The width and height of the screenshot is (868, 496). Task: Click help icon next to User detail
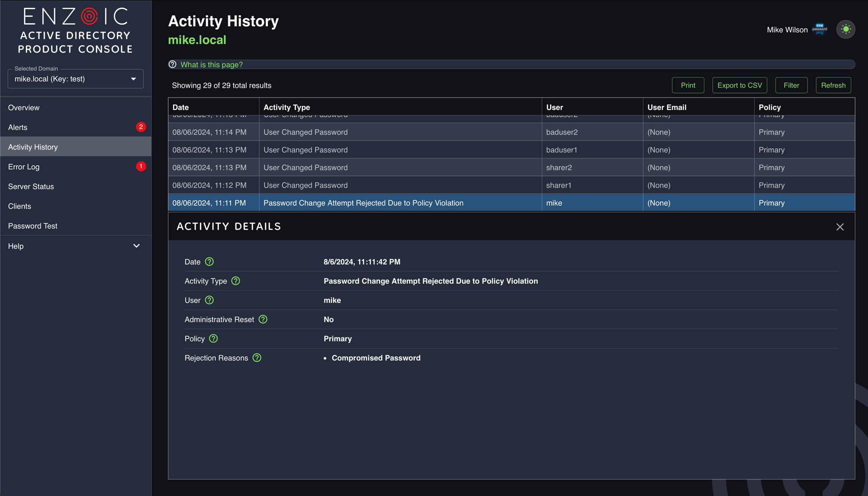tap(209, 300)
